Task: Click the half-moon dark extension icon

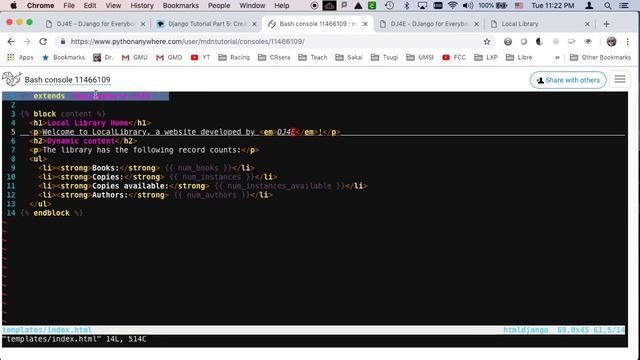Action: 540,42
